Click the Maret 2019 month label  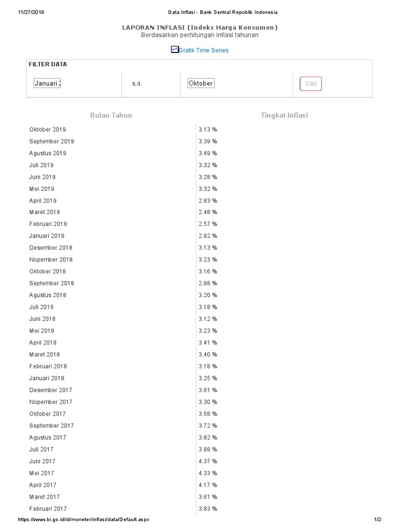click(x=45, y=212)
